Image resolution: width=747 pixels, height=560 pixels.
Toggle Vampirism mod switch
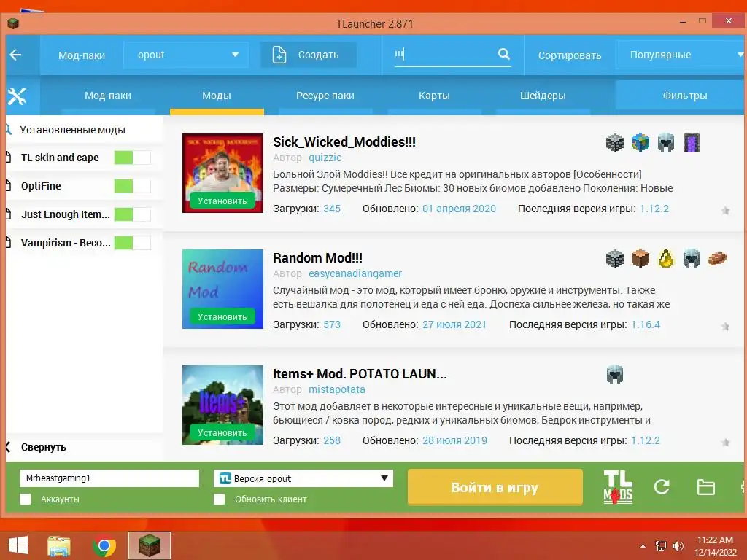(133, 243)
